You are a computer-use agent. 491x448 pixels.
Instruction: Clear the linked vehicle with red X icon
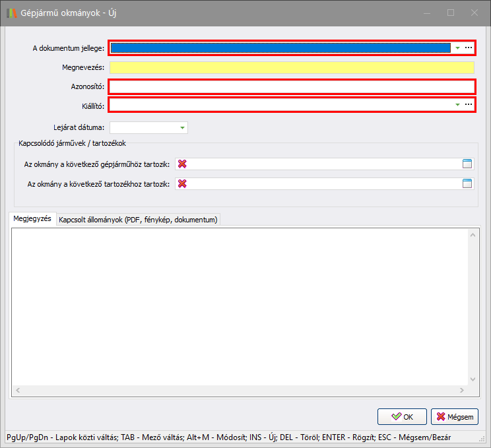pyautogui.click(x=182, y=164)
